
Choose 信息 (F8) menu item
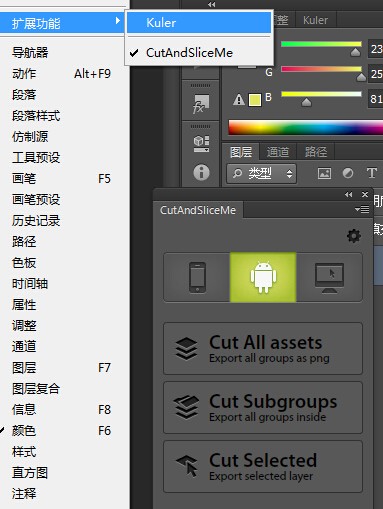coord(63,410)
